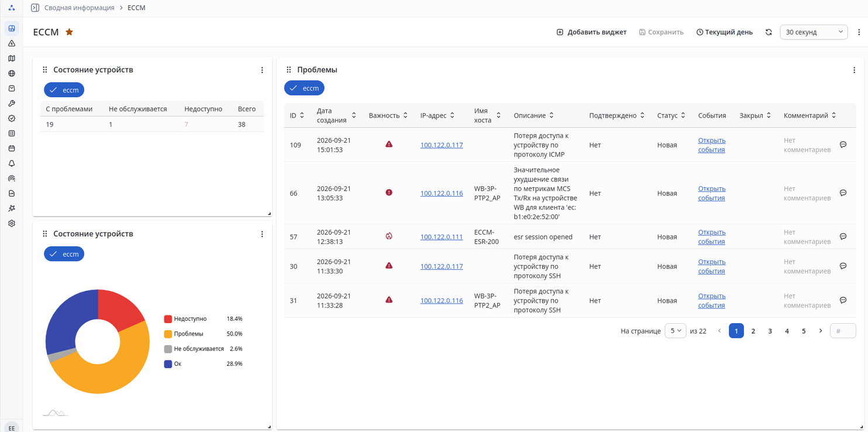This screenshot has height=432, width=868.
Task: Click Сводная информация in the breadcrumb
Action: 80,8
